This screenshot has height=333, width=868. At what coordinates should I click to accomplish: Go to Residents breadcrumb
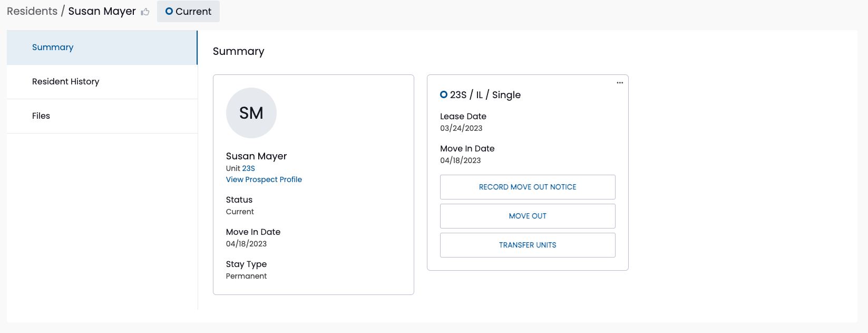coord(32,11)
